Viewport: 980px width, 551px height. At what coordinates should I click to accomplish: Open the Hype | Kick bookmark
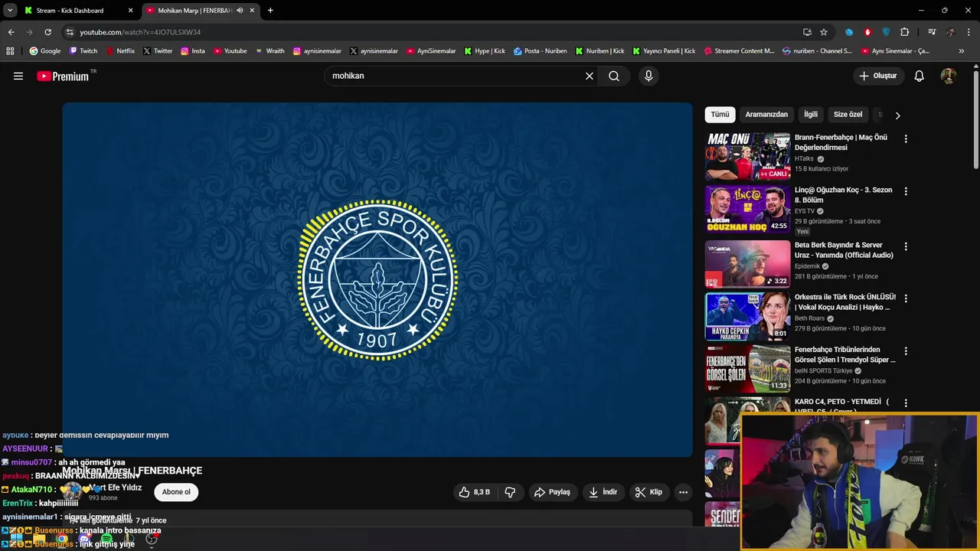point(485,51)
